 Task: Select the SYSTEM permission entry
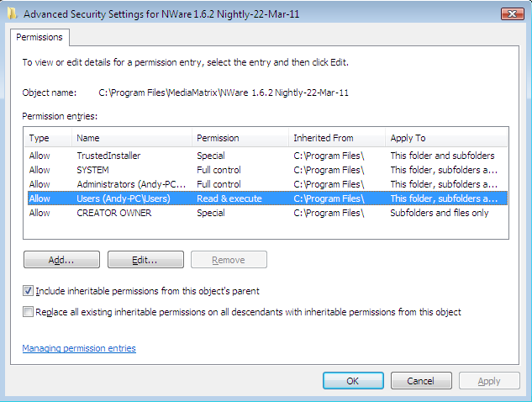267,170
